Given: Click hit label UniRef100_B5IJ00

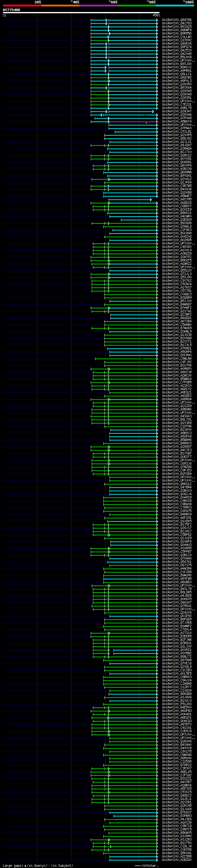Looking at the screenshot, I should (176, 301).
